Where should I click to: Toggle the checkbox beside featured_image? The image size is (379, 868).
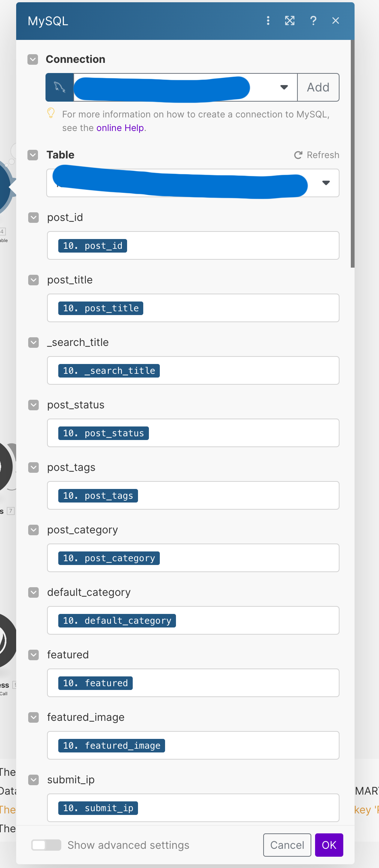pos(34,717)
